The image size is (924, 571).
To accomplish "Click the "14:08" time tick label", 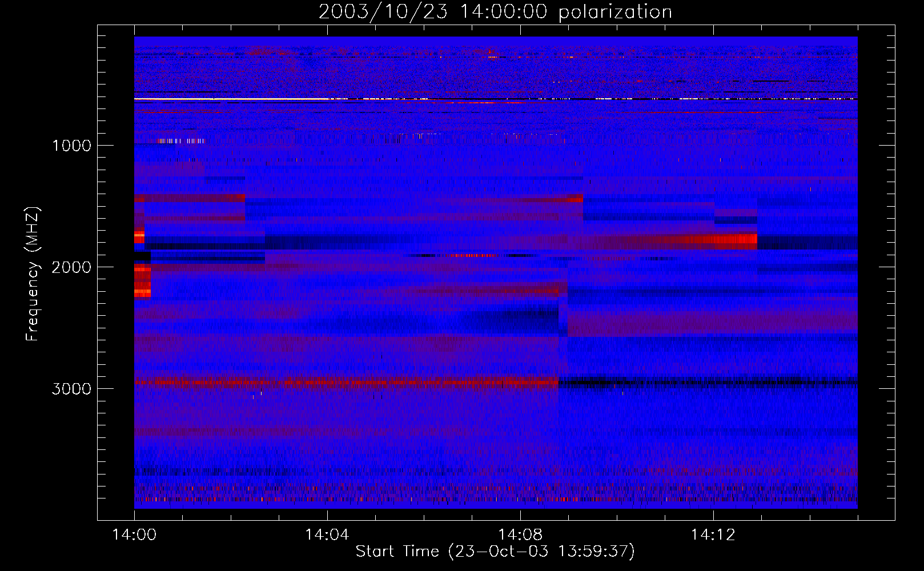I will 520,535.
